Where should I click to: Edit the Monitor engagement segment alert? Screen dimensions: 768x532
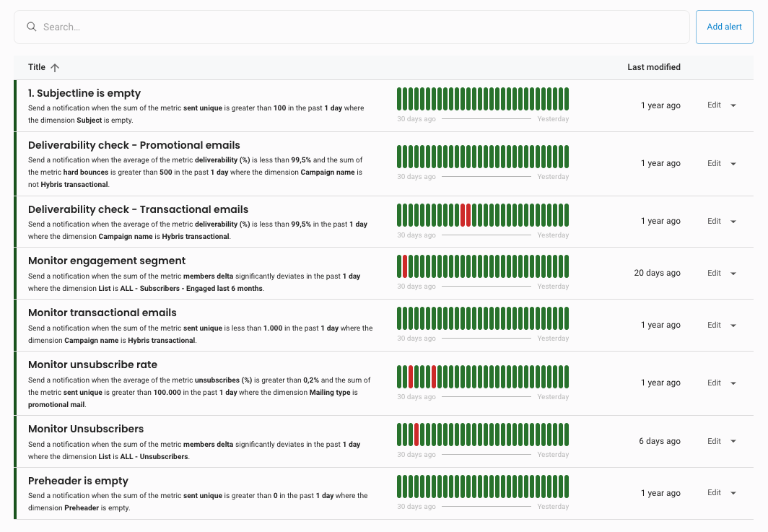point(714,274)
